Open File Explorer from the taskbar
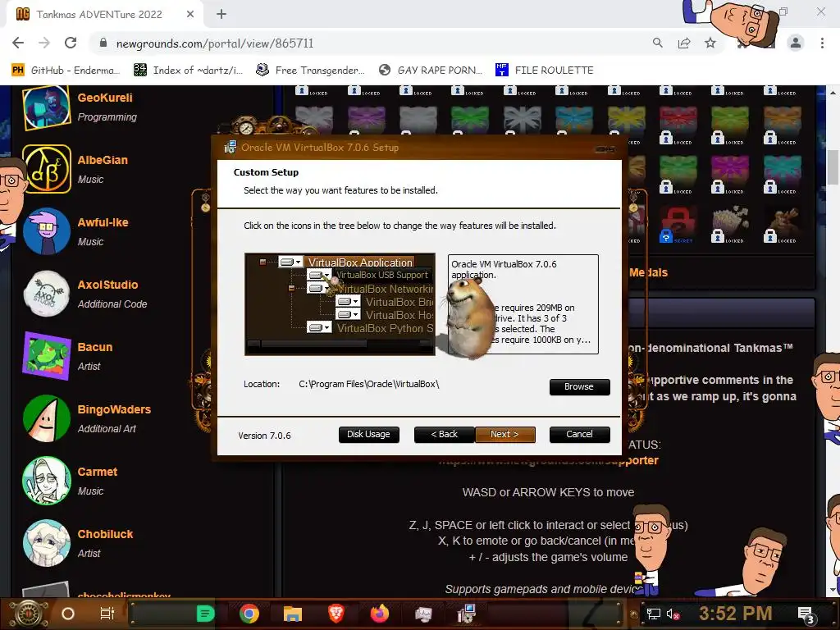Screen dimensions: 840x630 293,614
